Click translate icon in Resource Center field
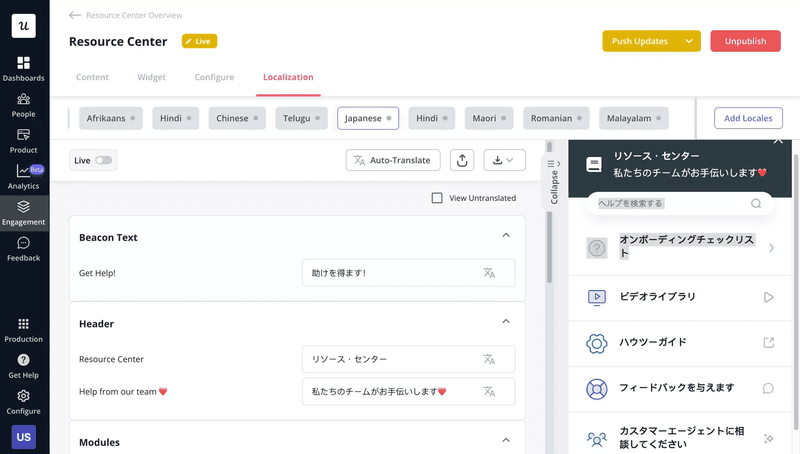The width and height of the screenshot is (800, 454). tap(489, 359)
